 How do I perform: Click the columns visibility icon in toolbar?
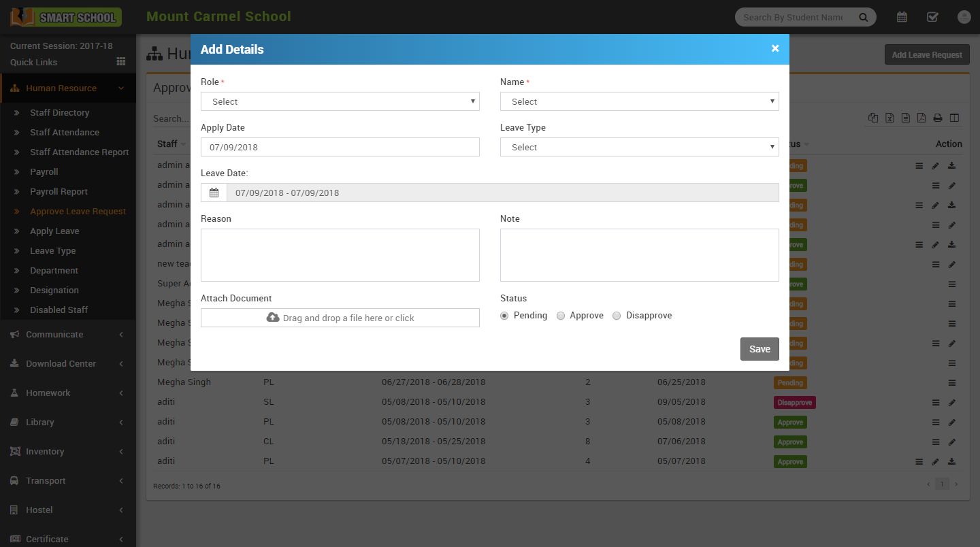point(955,118)
